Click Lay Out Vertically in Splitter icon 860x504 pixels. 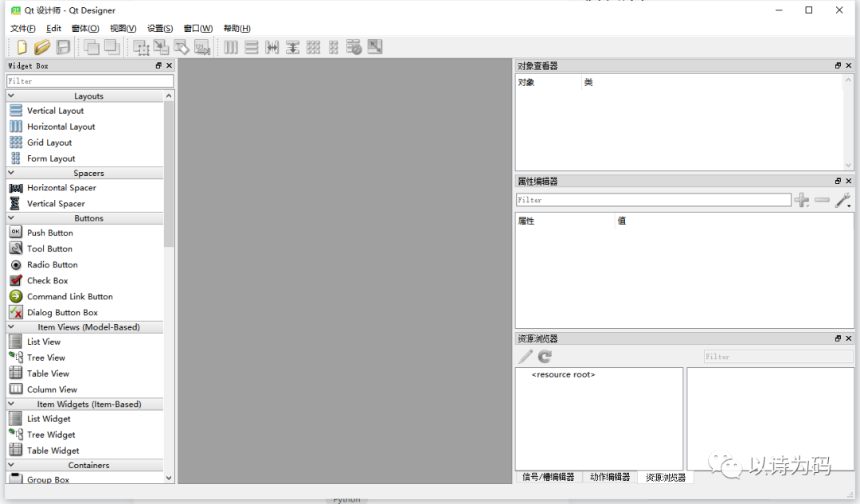[293, 47]
